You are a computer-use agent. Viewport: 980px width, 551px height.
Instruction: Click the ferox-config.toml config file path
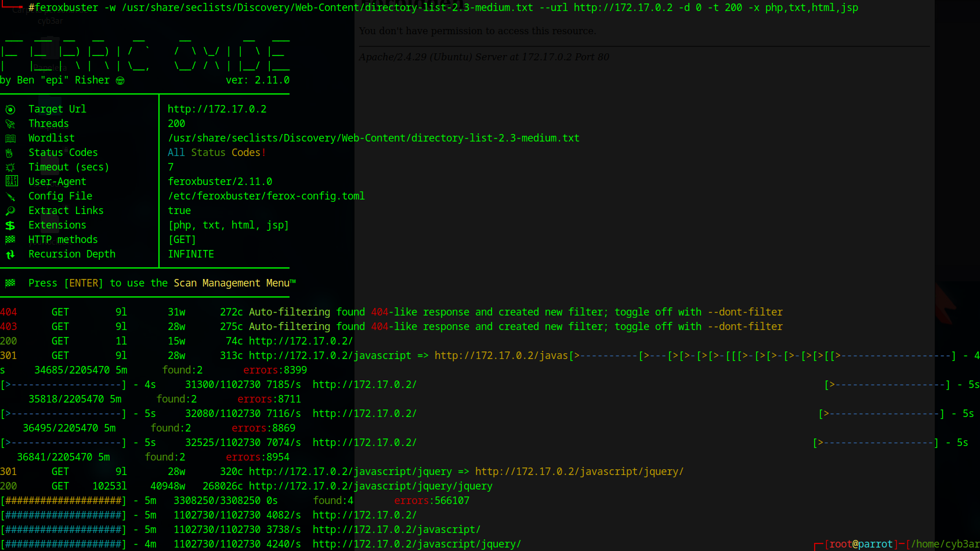pyautogui.click(x=266, y=196)
